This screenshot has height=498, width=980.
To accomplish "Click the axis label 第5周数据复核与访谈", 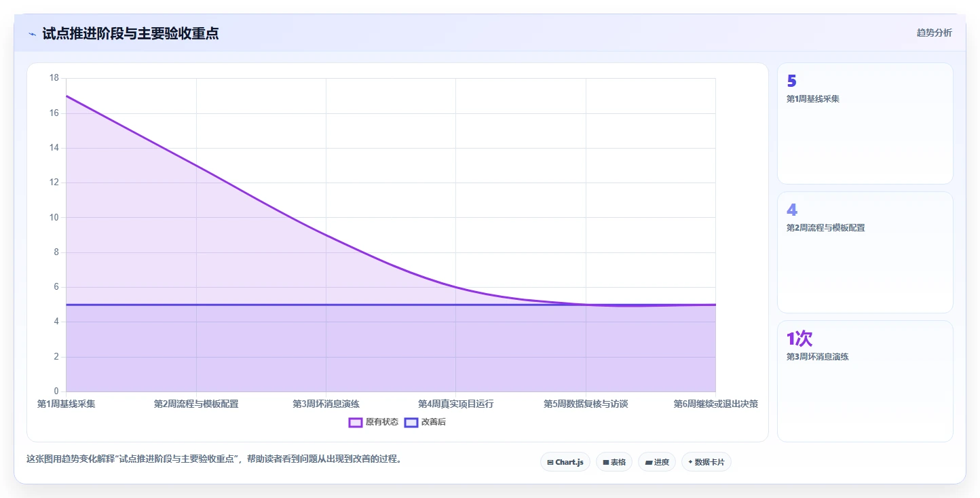I will tap(586, 404).
